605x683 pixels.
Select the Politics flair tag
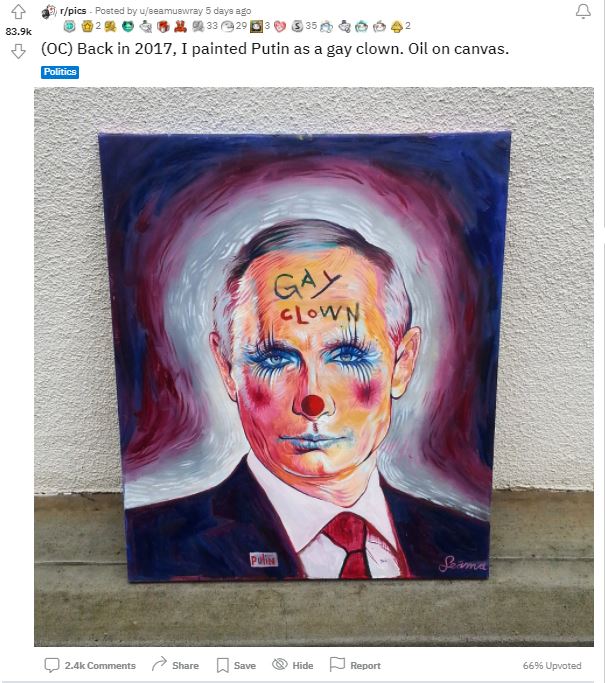pyautogui.click(x=60, y=72)
